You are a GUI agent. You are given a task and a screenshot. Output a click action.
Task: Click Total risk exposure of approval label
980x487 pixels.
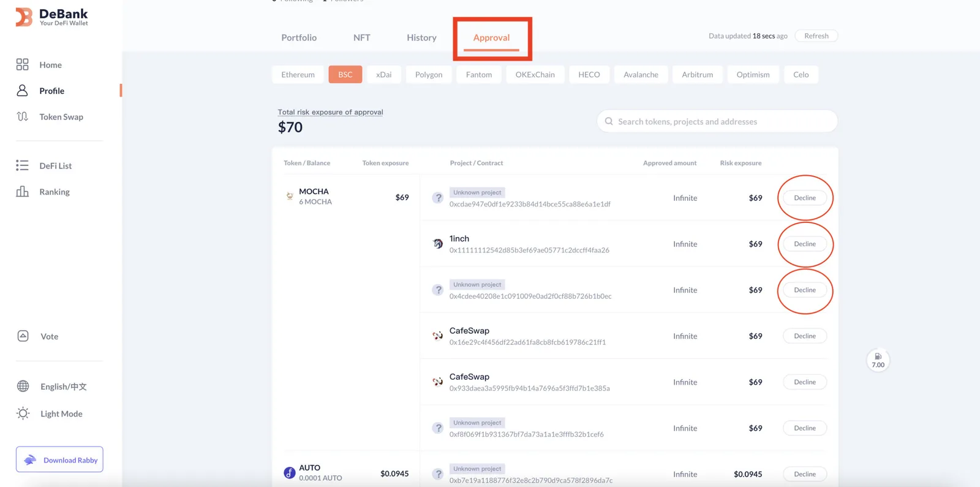pyautogui.click(x=330, y=112)
